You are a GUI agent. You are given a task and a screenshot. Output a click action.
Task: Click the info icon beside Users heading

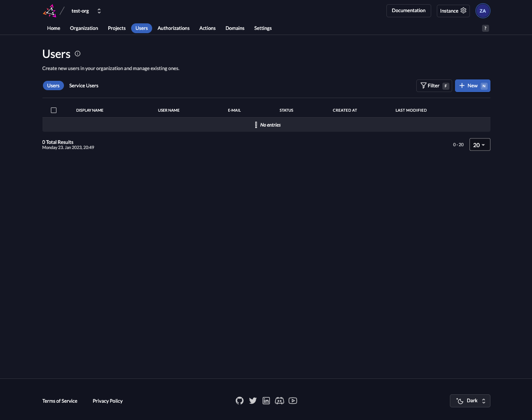77,54
